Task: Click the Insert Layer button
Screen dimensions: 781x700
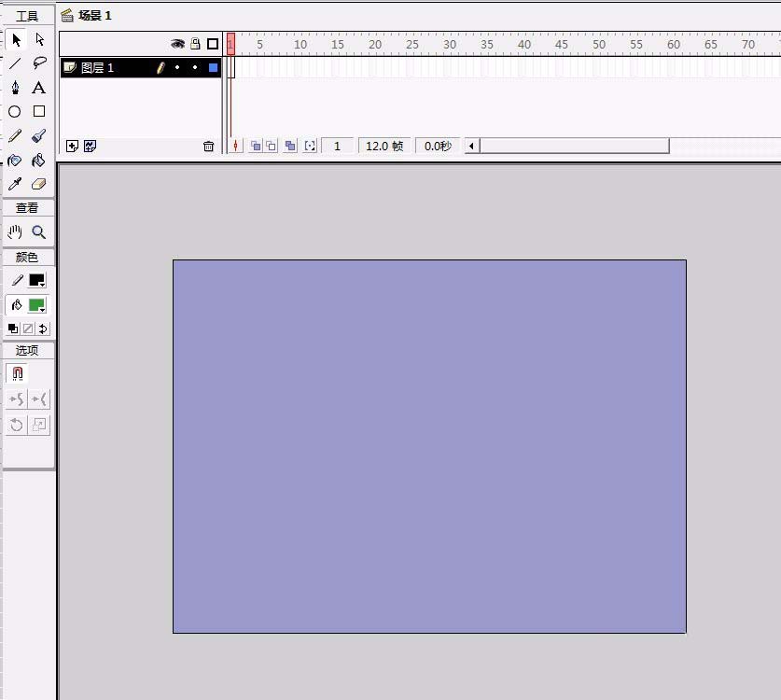Action: click(x=72, y=146)
